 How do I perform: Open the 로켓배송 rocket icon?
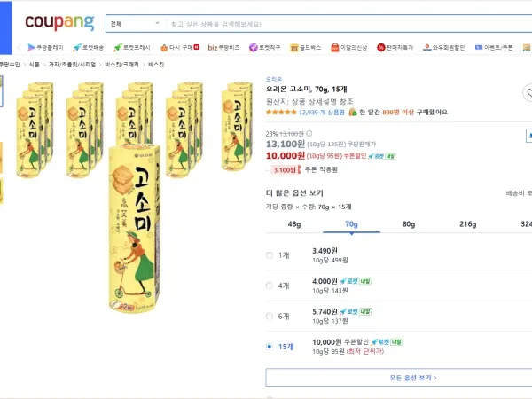77,47
